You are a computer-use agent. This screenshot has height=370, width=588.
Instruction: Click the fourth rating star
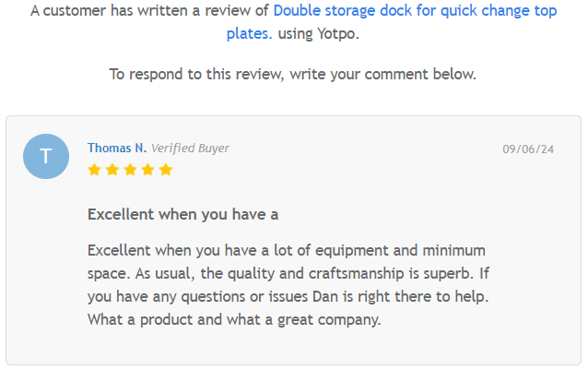coord(147,170)
